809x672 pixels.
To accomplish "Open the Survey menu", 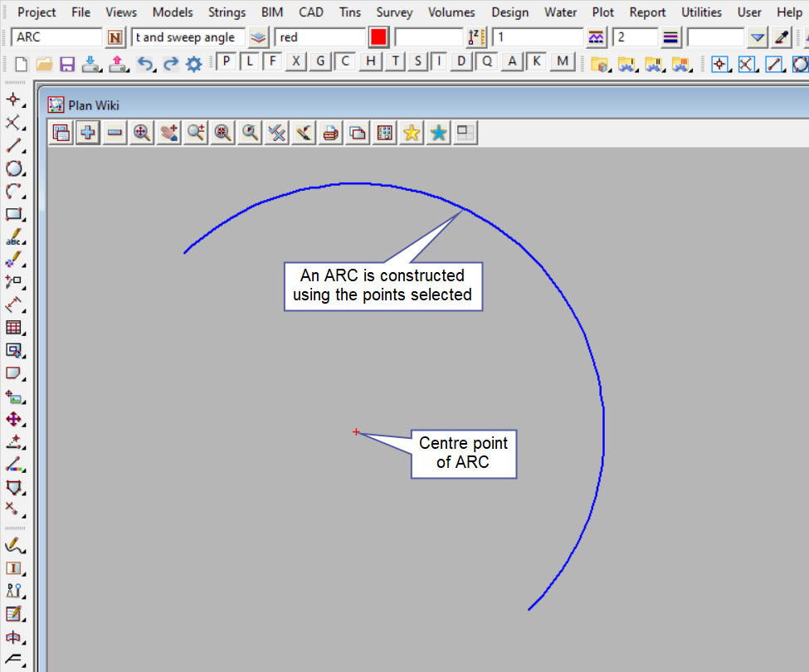I will coord(394,12).
